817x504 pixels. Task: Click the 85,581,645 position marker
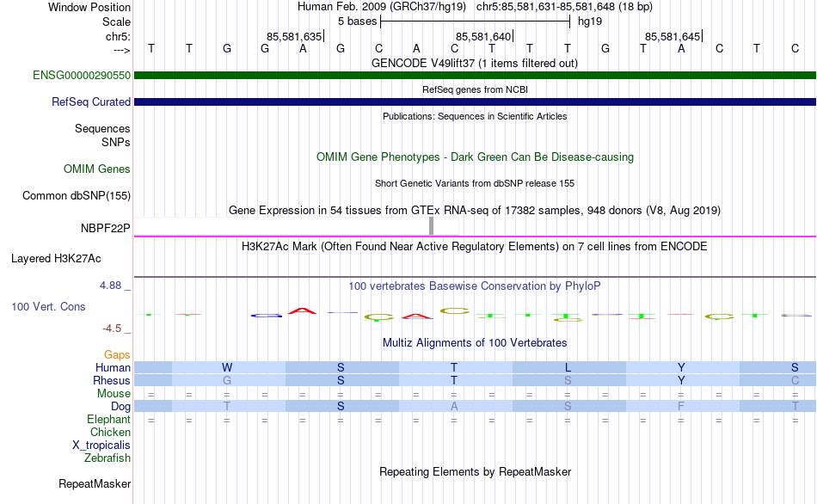coord(673,36)
